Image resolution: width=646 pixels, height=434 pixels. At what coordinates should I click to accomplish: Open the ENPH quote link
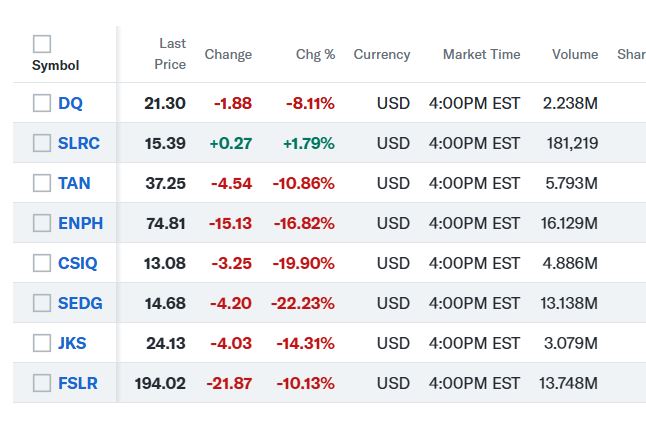pyautogui.click(x=79, y=223)
